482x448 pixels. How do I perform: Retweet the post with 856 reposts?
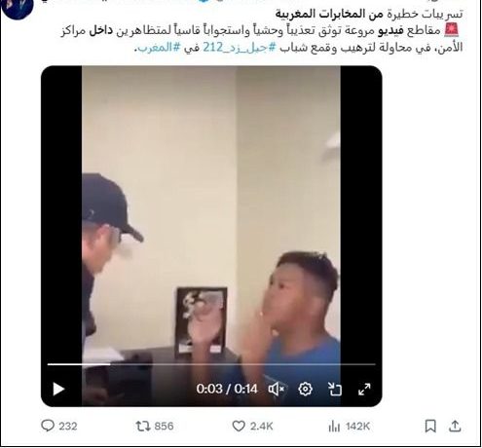pos(155,426)
